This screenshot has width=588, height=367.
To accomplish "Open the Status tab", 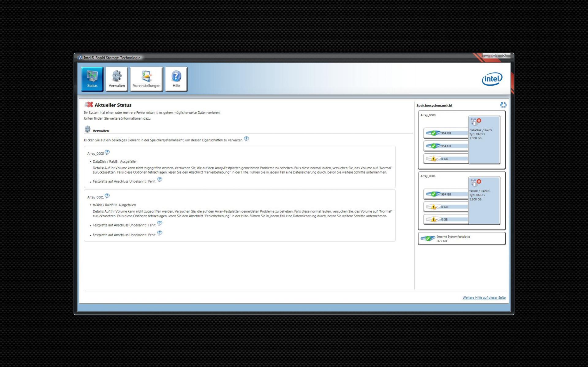I will tap(92, 79).
